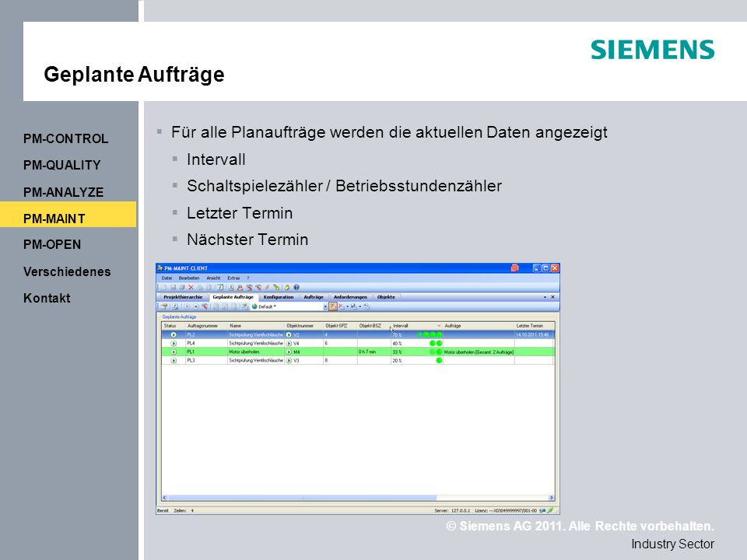
Task: Click the Objekt-SPZ column header
Action: [x=340, y=326]
